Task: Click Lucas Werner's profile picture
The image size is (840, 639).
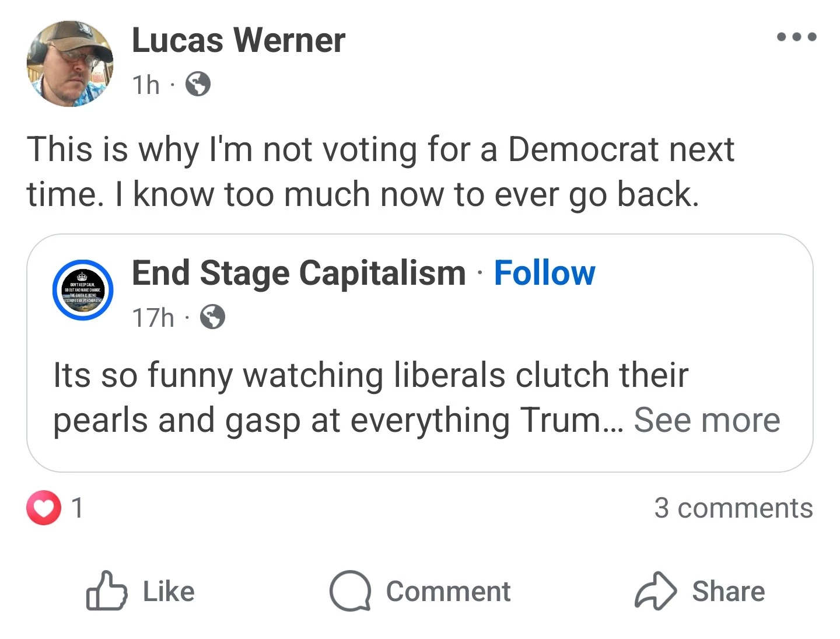Action: pyautogui.click(x=70, y=64)
